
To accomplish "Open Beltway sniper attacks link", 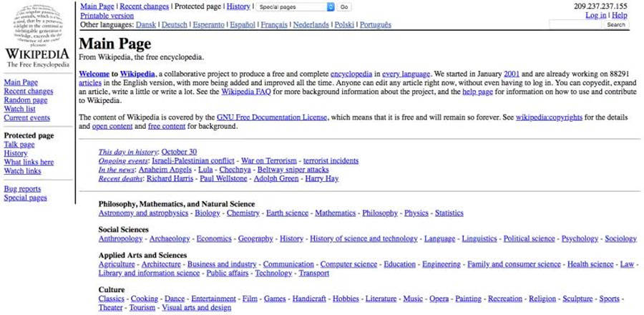I will click(293, 170).
